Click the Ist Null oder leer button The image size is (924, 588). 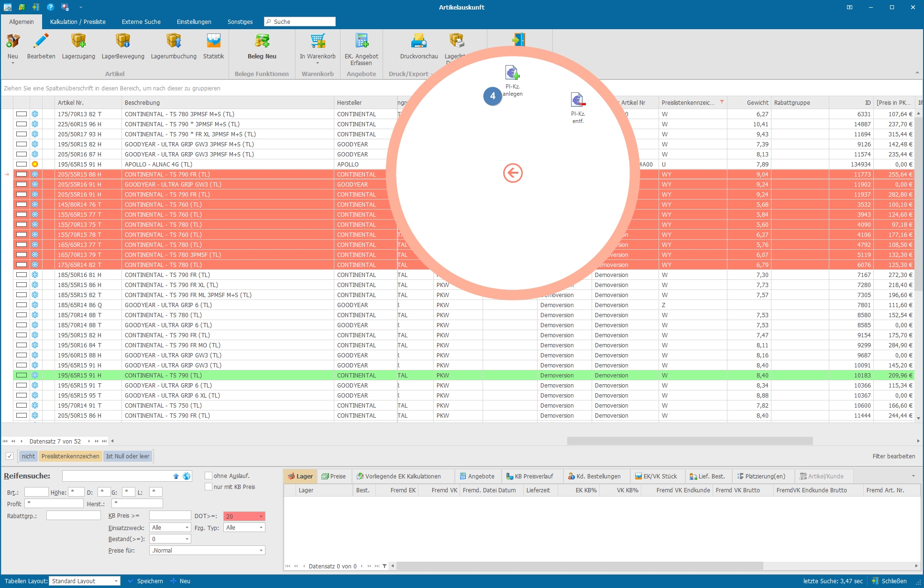(127, 456)
